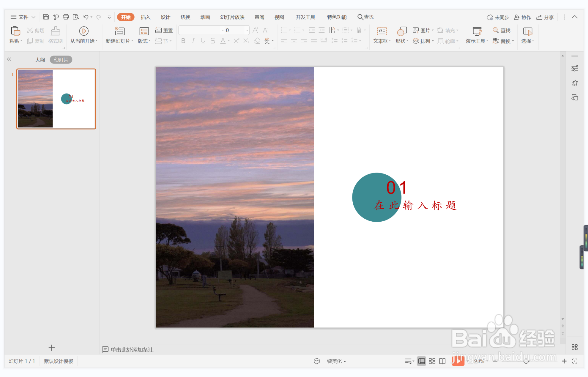This screenshot has height=377, width=588.
Task: Click the Save icon in quick access bar
Action: pos(46,17)
